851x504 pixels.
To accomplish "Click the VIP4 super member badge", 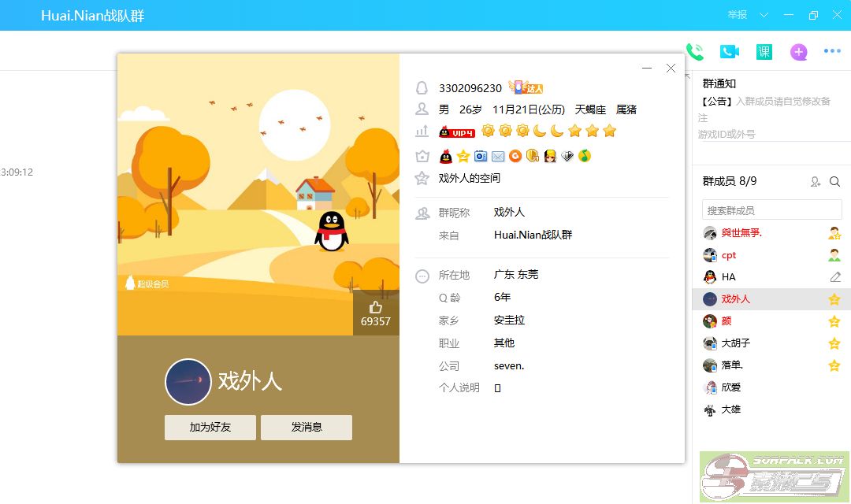I will pos(456,132).
